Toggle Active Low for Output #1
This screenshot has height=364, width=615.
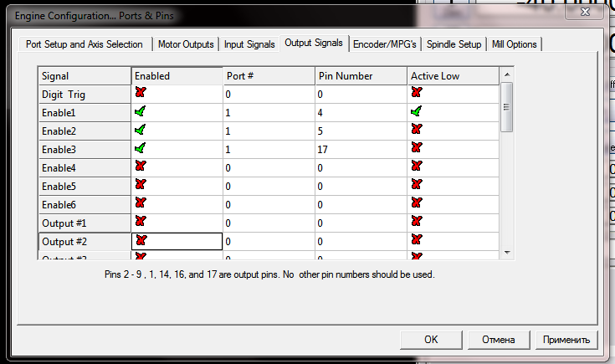pyautogui.click(x=417, y=221)
